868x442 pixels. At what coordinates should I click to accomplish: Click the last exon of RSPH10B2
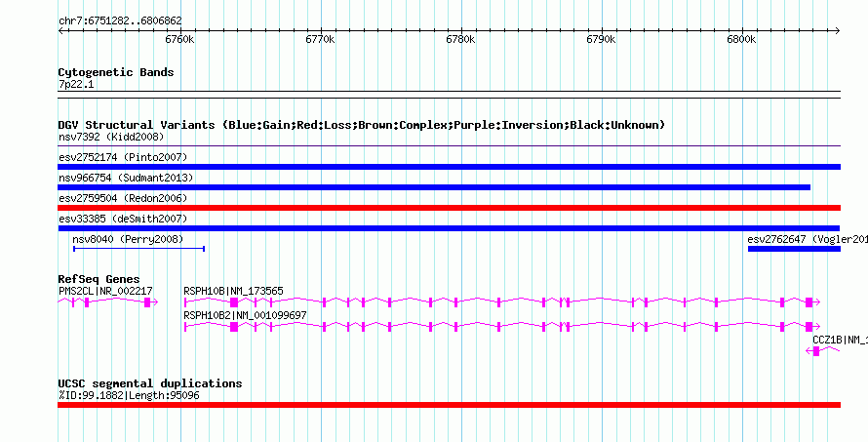[x=809, y=326]
